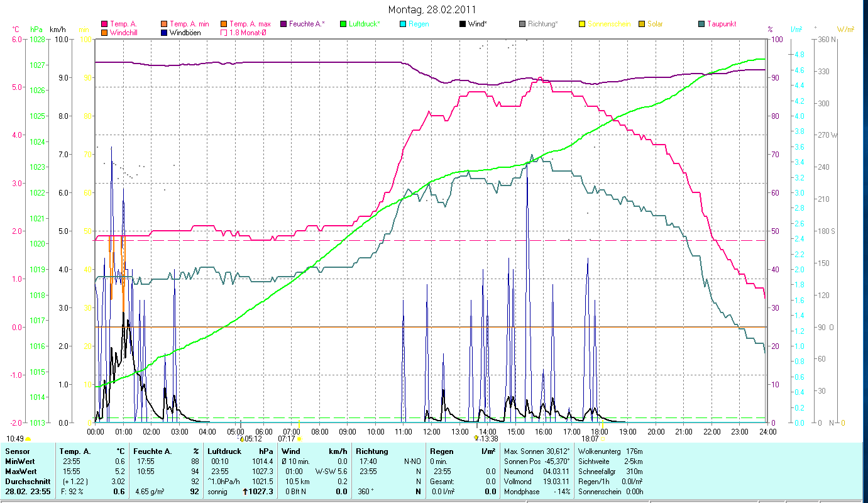Screen dimensions: 868x503
Task: Click the Feuchte A. column header
Action: pos(151,451)
